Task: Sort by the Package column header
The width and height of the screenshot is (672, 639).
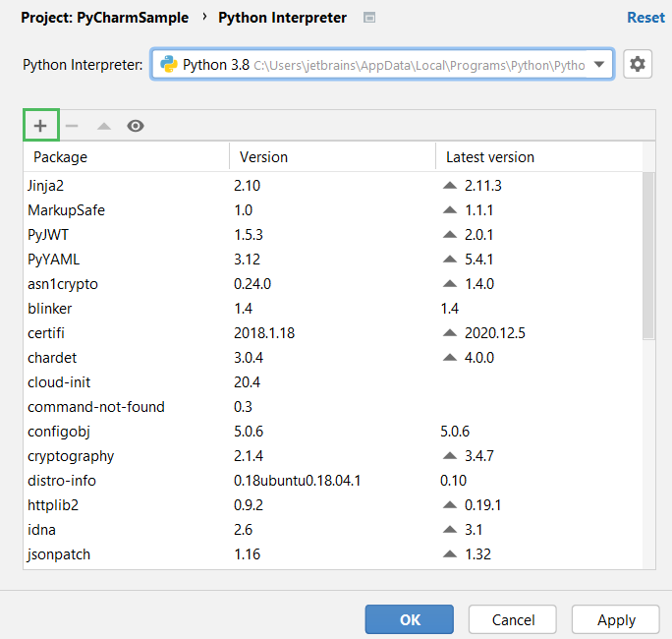Action: tap(126, 157)
